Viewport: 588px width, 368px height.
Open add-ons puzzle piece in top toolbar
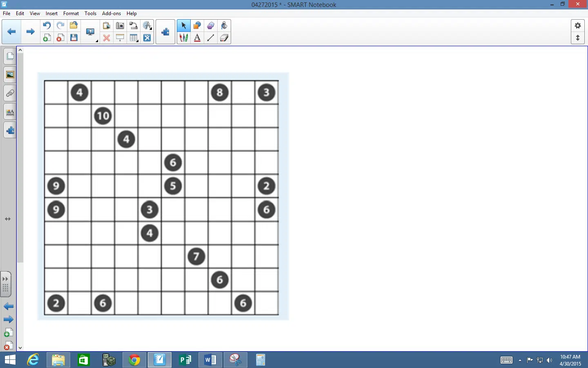click(x=165, y=32)
